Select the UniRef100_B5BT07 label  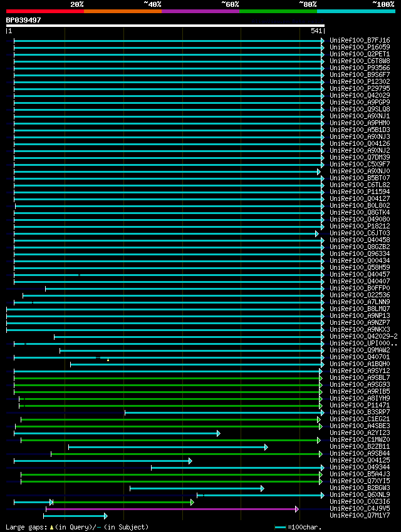[x=360, y=178]
